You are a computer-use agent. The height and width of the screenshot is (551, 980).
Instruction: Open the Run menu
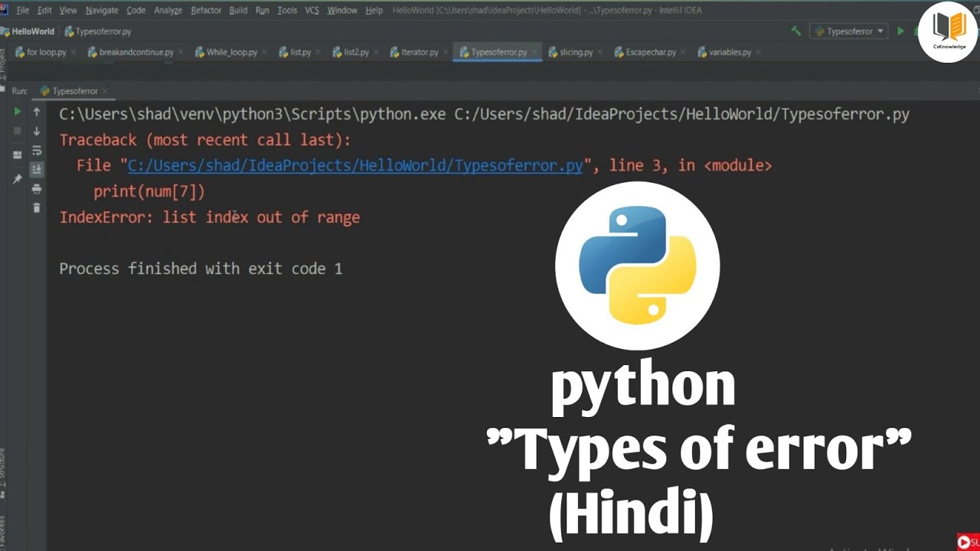click(262, 11)
